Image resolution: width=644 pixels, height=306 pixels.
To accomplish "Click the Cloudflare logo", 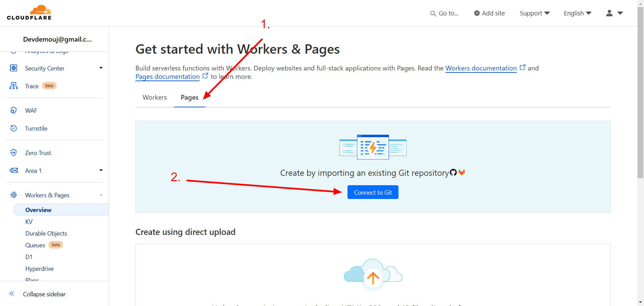I will (x=29, y=13).
